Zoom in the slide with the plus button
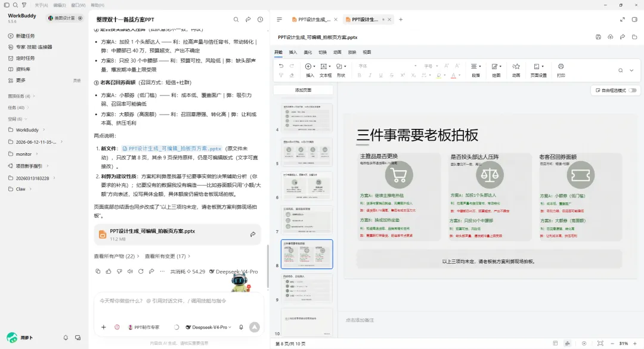 click(635, 343)
